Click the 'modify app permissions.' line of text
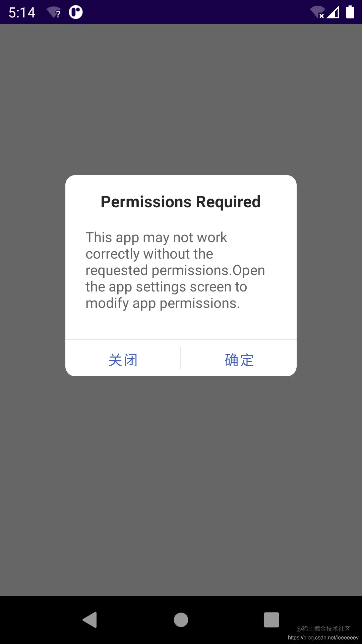The image size is (362, 644). [163, 304]
